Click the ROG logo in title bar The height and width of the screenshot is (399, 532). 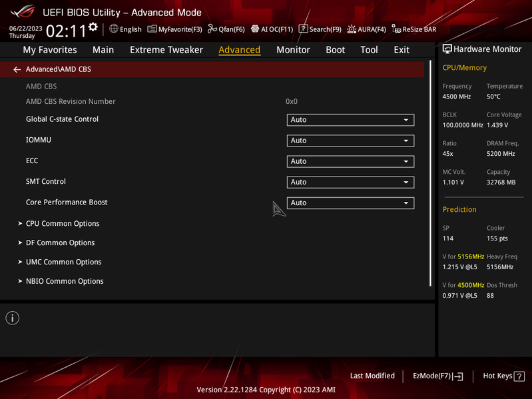click(x=23, y=11)
